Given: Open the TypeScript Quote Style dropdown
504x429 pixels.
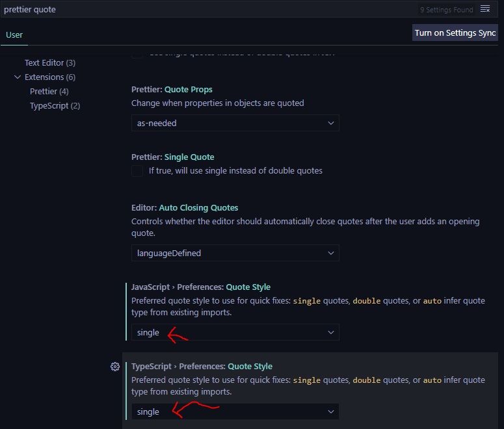Looking at the screenshot, I should click(x=235, y=412).
